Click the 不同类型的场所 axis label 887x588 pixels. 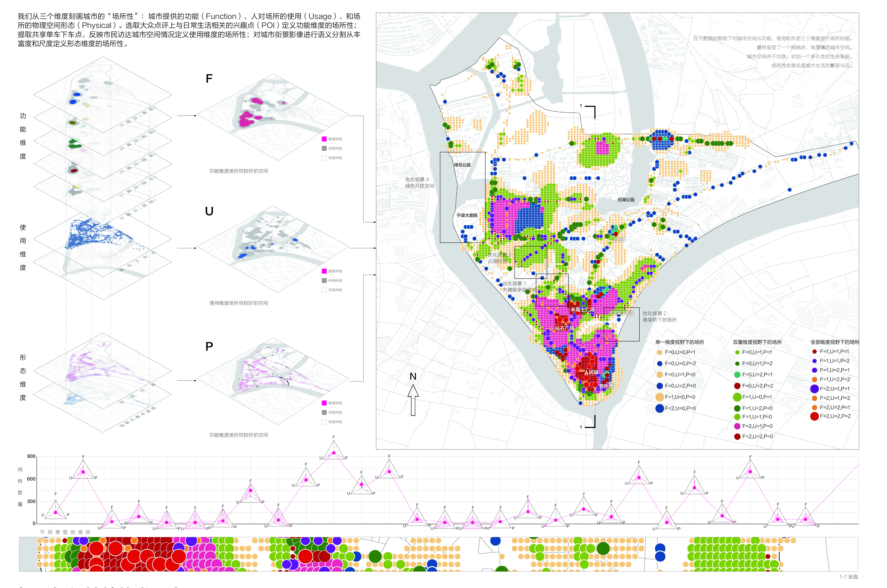65,532
